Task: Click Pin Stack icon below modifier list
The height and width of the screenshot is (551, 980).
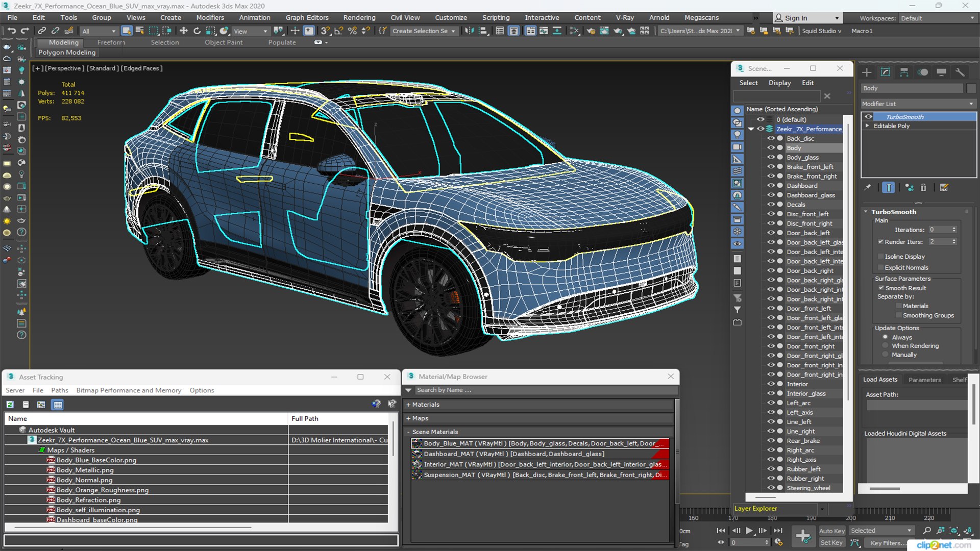Action: pos(867,188)
